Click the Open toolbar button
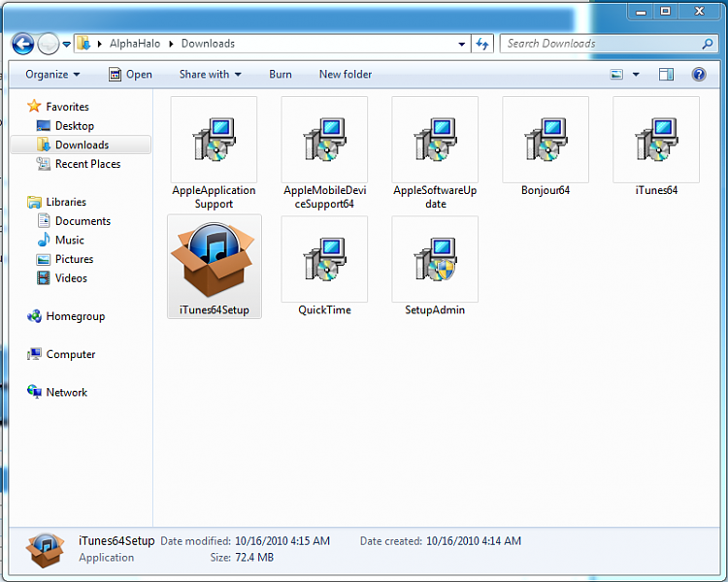728x582 pixels. pyautogui.click(x=130, y=75)
